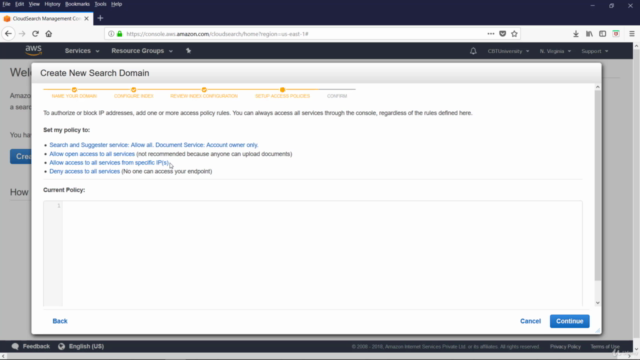Click the Feedback text in footer
The height and width of the screenshot is (360, 640).
[x=36, y=347]
